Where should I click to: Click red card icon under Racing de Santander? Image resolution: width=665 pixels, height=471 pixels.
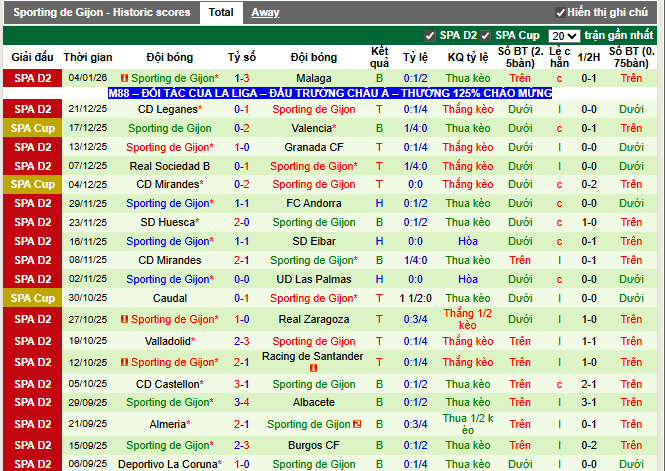pyautogui.click(x=313, y=368)
